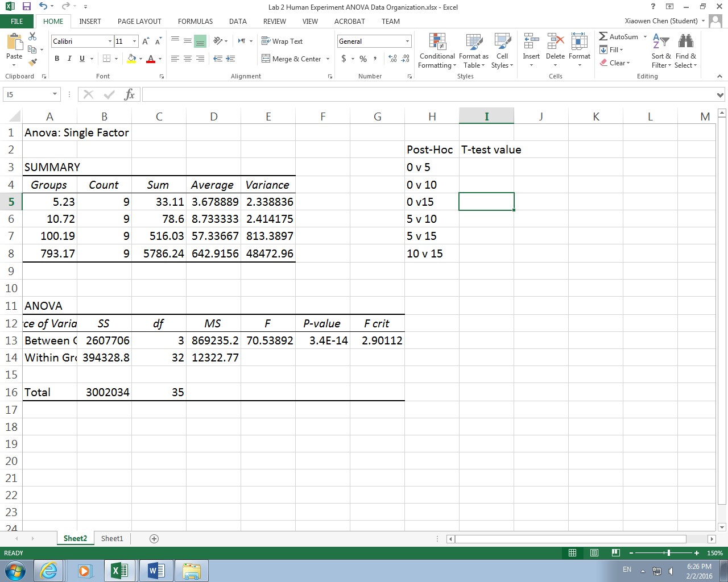Open the Name Box dropdown arrow
The width and height of the screenshot is (728, 582).
click(x=55, y=94)
